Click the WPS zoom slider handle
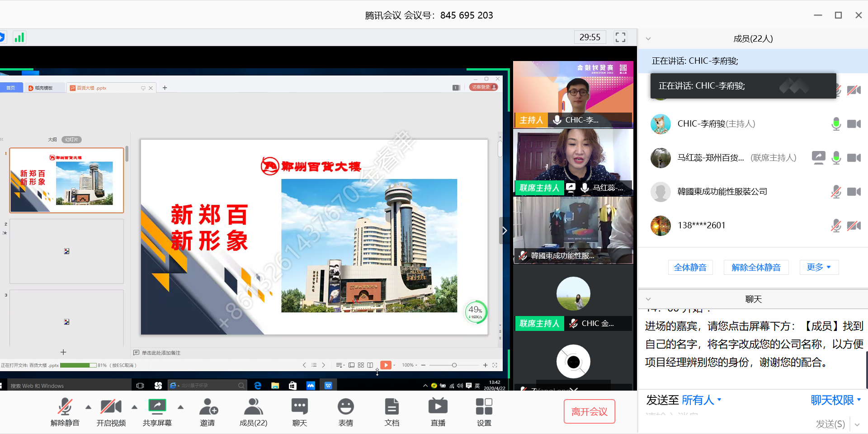 tap(454, 365)
